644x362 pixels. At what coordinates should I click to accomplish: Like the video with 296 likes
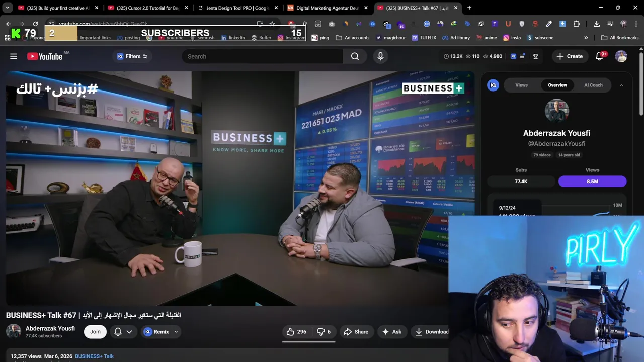click(x=296, y=332)
